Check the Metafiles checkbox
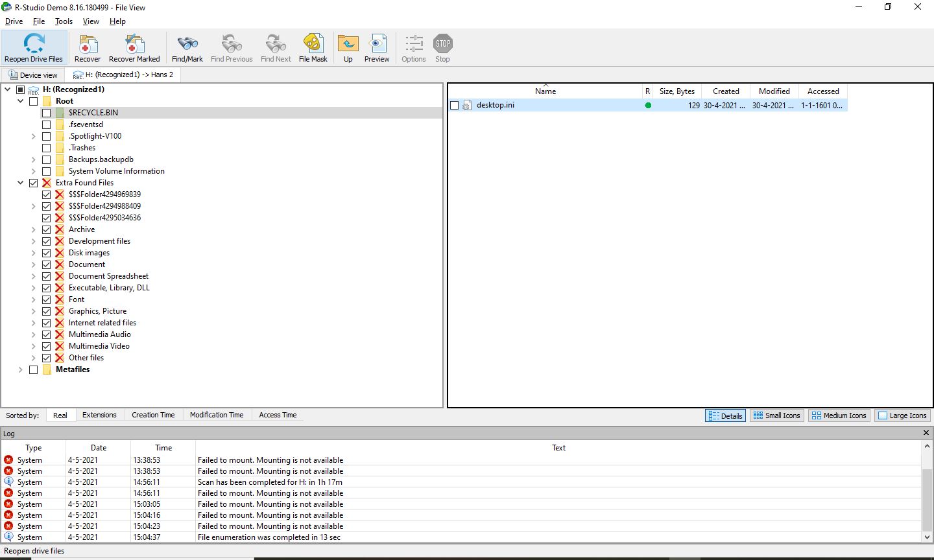Image resolution: width=934 pixels, height=560 pixels. tap(33, 369)
